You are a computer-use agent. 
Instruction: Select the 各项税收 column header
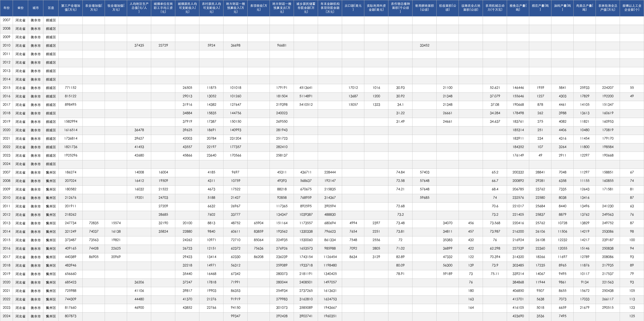click(x=259, y=8)
